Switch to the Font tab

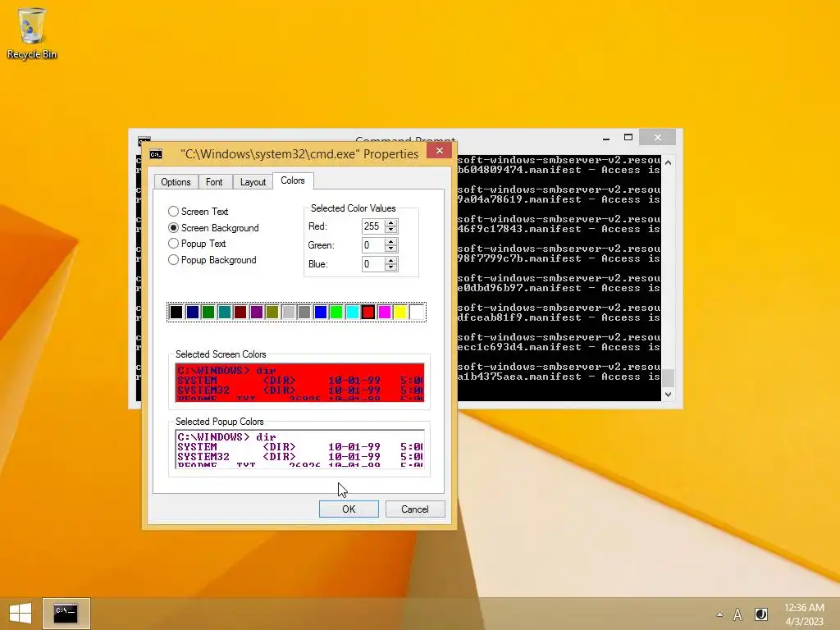coord(214,182)
